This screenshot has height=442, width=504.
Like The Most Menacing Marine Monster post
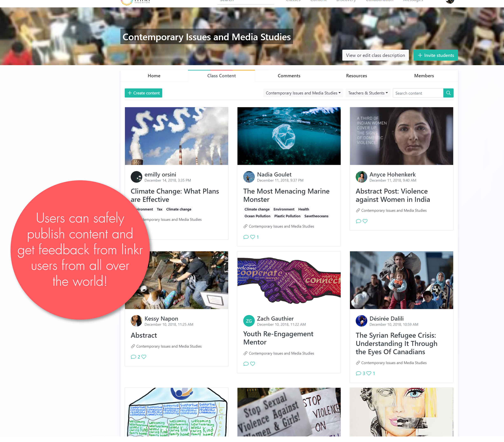click(x=253, y=237)
